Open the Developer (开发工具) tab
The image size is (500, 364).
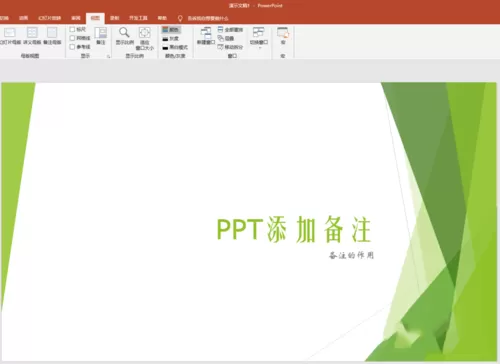pos(138,18)
